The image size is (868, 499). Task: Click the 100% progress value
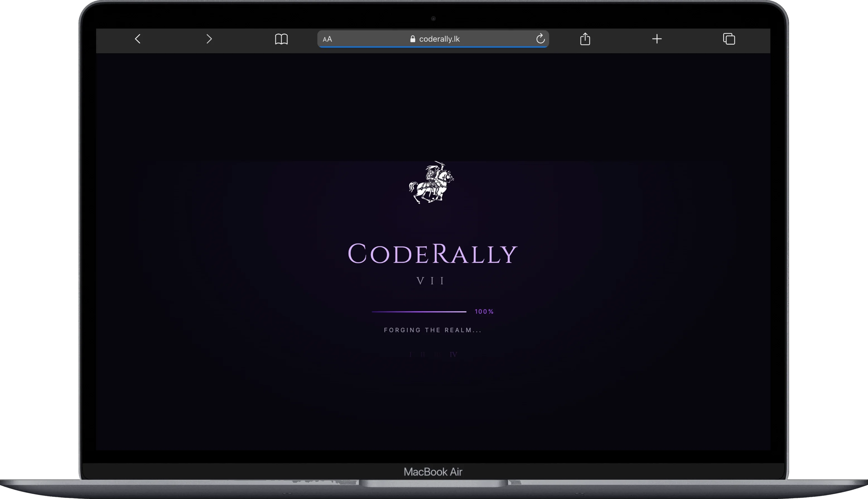(x=484, y=311)
